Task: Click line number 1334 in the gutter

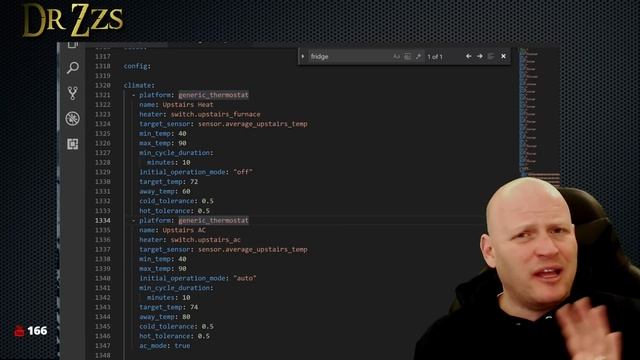Action: point(102,220)
